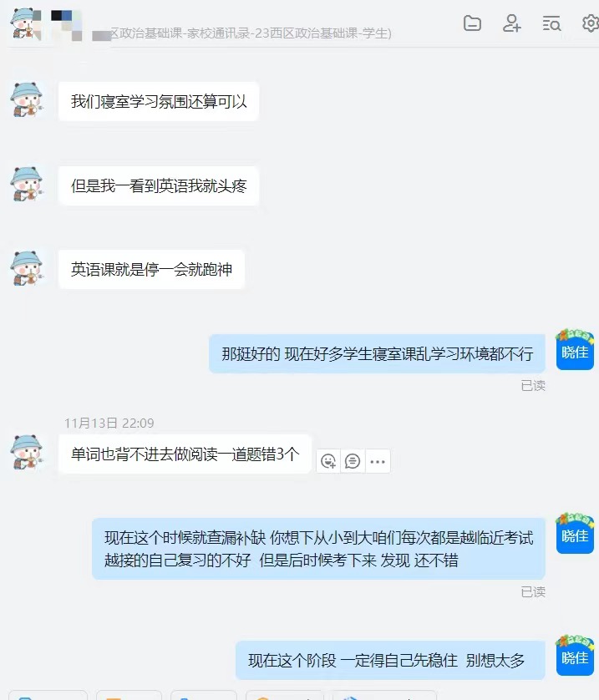This screenshot has width=599, height=700.
Task: Open the folder icon in chat header
Action: (472, 23)
